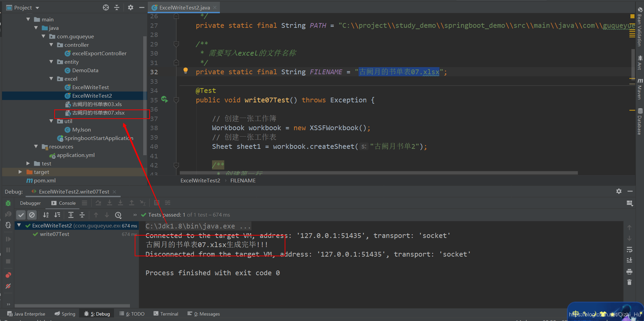Click the rerun failed tests icon

click(x=8, y=214)
